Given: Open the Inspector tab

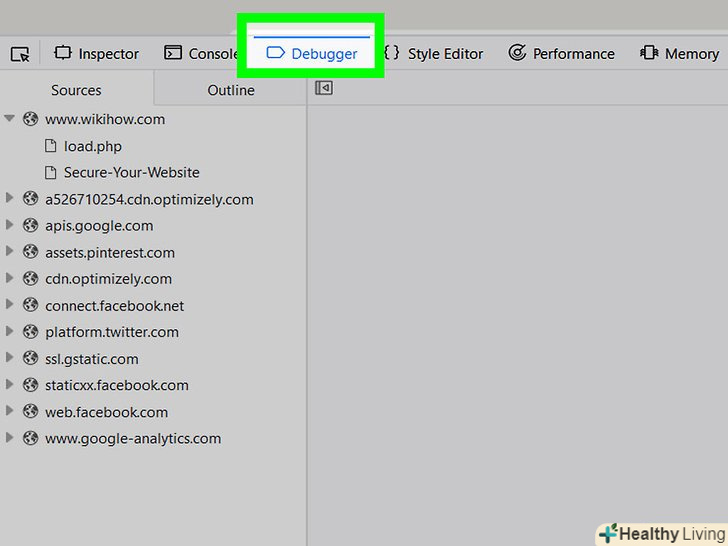Looking at the screenshot, I should [97, 53].
